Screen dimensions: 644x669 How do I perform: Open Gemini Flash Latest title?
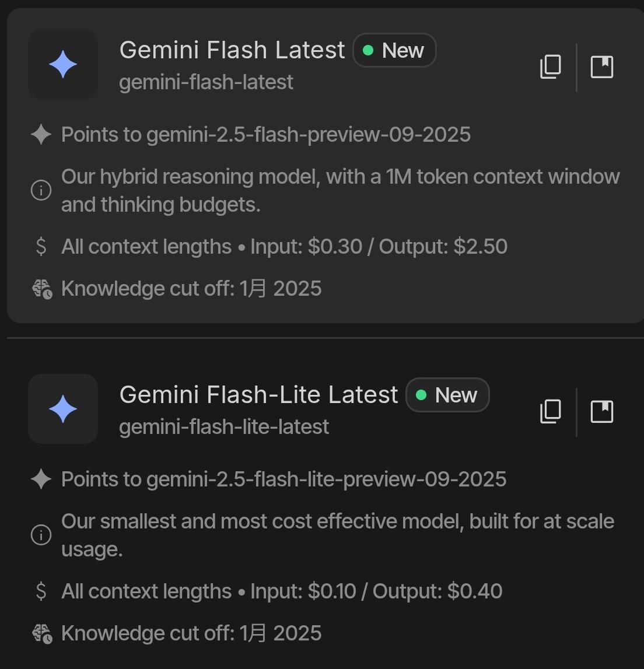[x=232, y=50]
